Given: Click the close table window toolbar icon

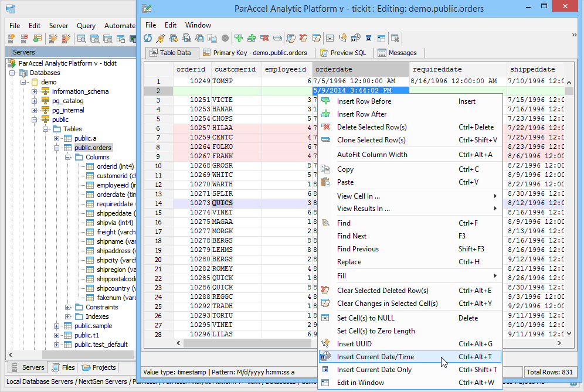Looking at the screenshot, I should (x=395, y=38).
